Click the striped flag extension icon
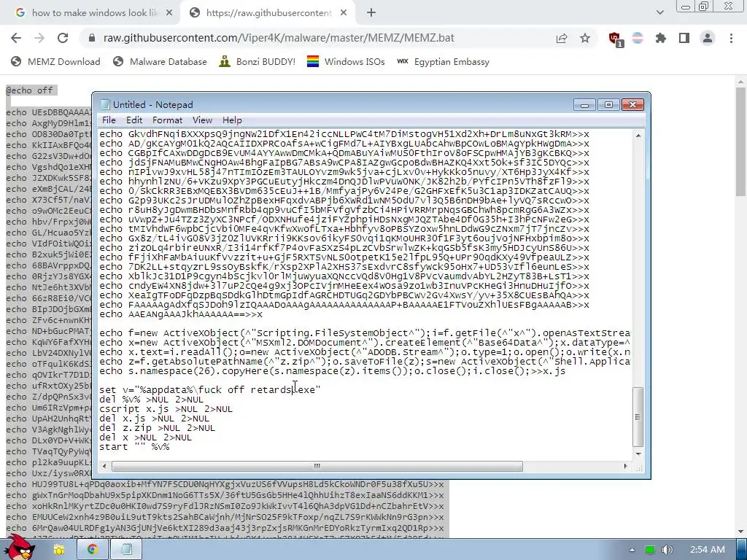Image resolution: width=747 pixels, height=560 pixels. click(x=638, y=38)
